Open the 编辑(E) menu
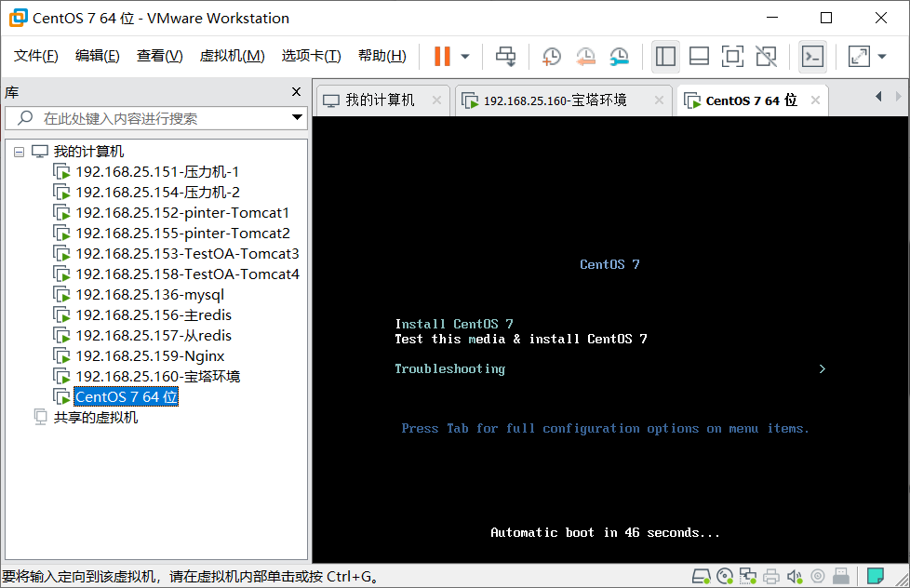The width and height of the screenshot is (910, 588). pos(98,56)
